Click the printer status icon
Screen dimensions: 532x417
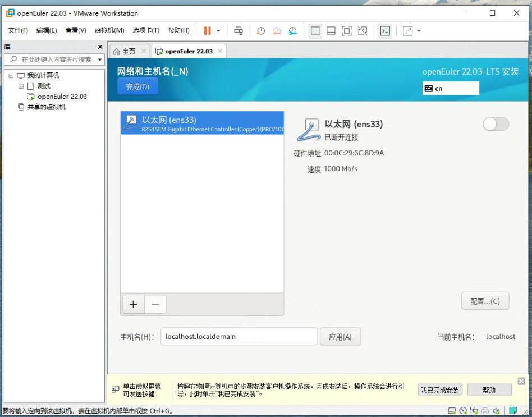[x=485, y=411]
